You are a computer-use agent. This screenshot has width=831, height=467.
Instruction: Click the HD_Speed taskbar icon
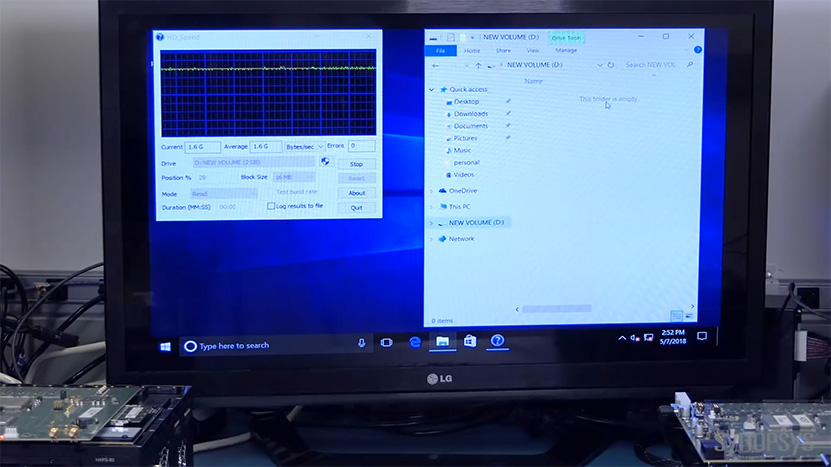(x=497, y=341)
